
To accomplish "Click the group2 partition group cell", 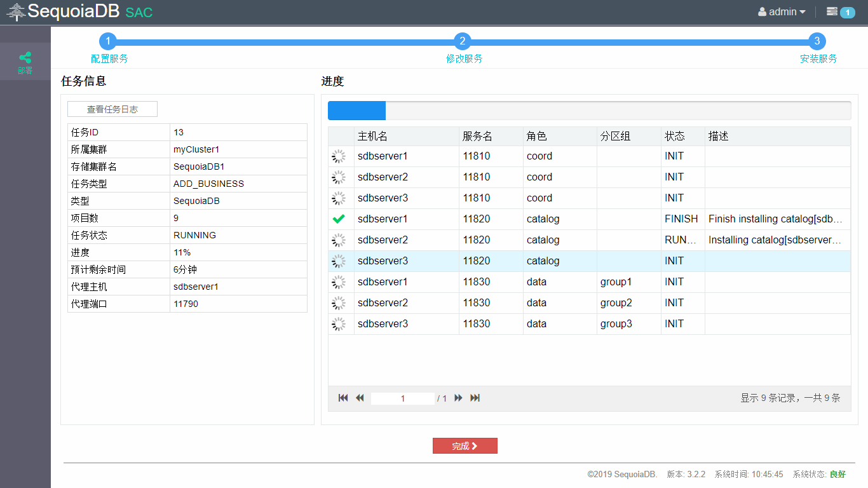I will (629, 302).
